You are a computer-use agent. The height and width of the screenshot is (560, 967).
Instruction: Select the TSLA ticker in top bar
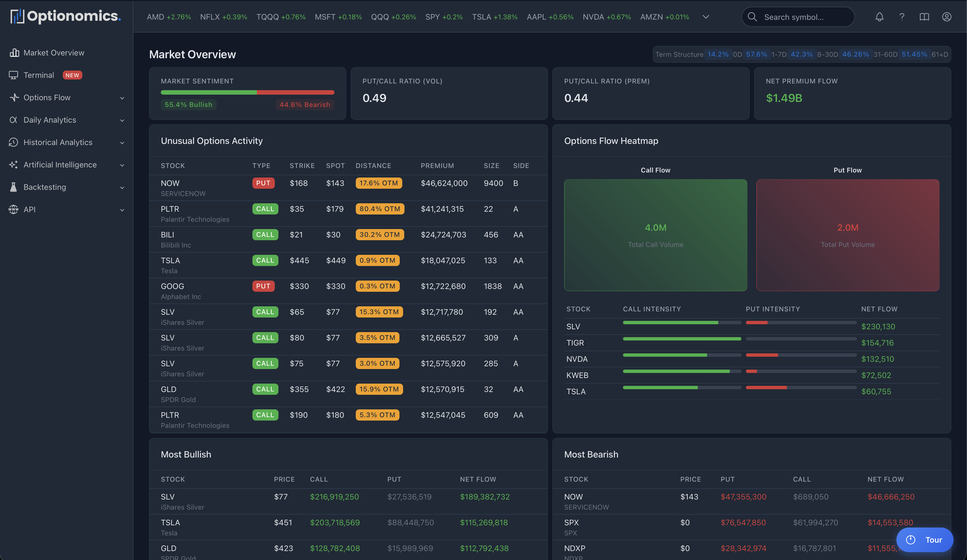(494, 17)
